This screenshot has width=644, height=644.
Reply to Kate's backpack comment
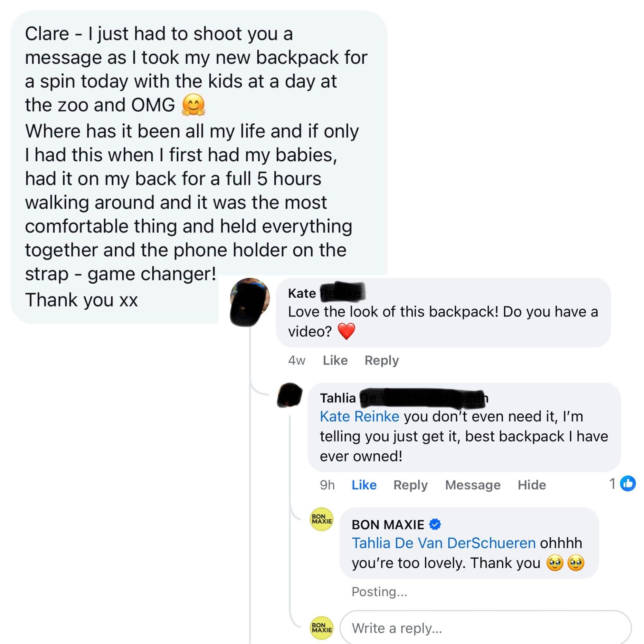(381, 360)
